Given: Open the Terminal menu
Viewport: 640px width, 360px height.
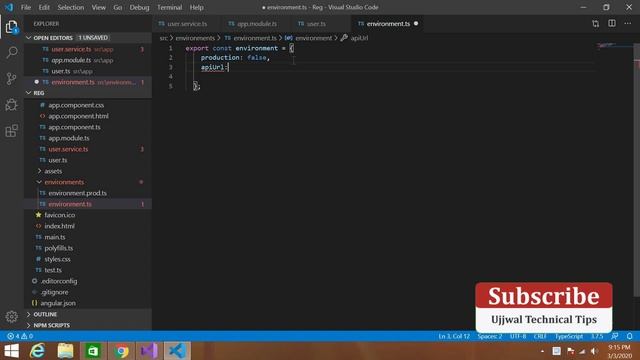Looking at the screenshot, I should (x=169, y=7).
